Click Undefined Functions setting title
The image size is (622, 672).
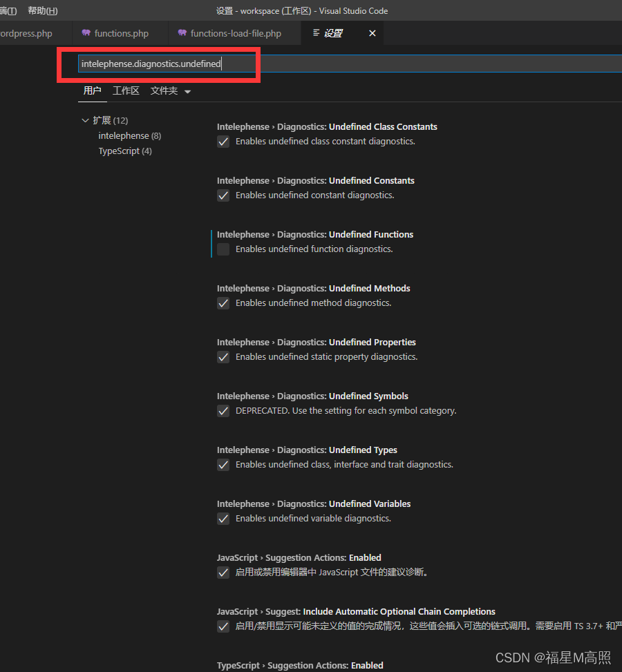[x=315, y=235]
